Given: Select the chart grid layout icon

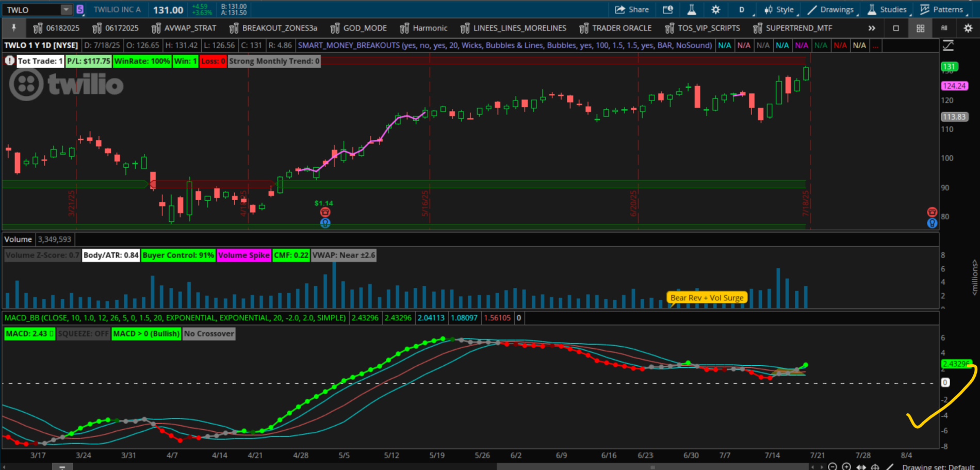Looking at the screenshot, I should click(x=920, y=28).
